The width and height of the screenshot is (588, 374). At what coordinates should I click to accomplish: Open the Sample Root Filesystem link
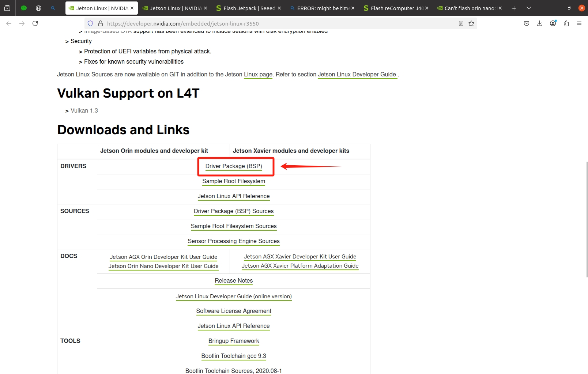234,181
